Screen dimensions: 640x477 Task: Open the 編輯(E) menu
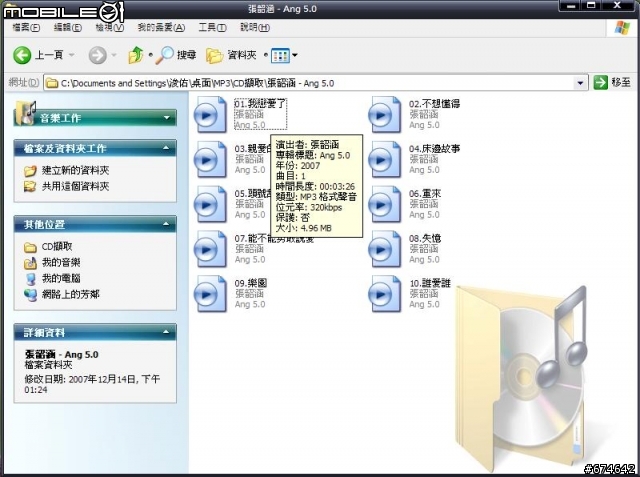(x=68, y=27)
